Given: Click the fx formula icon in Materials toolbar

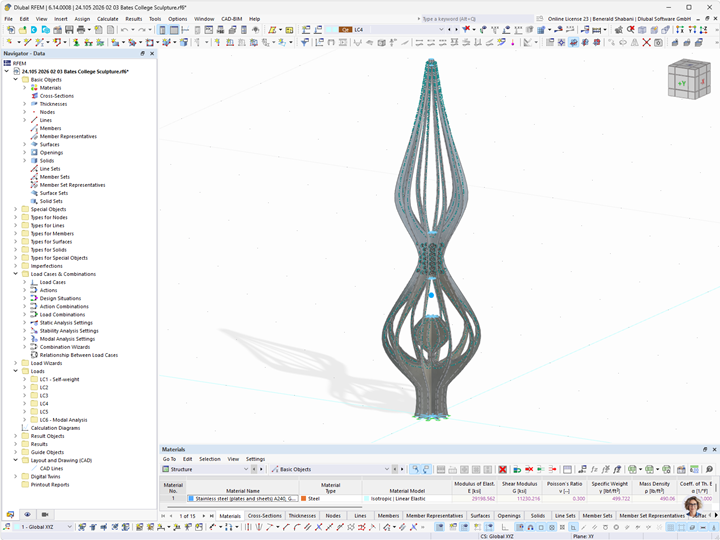Looking at the screenshot, I should tap(594, 469).
